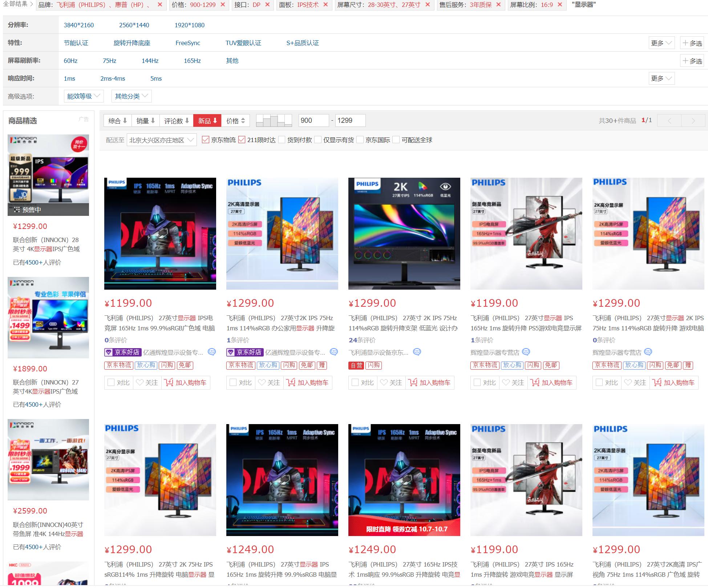Uncheck the 京东物流 checkbox

click(x=206, y=140)
